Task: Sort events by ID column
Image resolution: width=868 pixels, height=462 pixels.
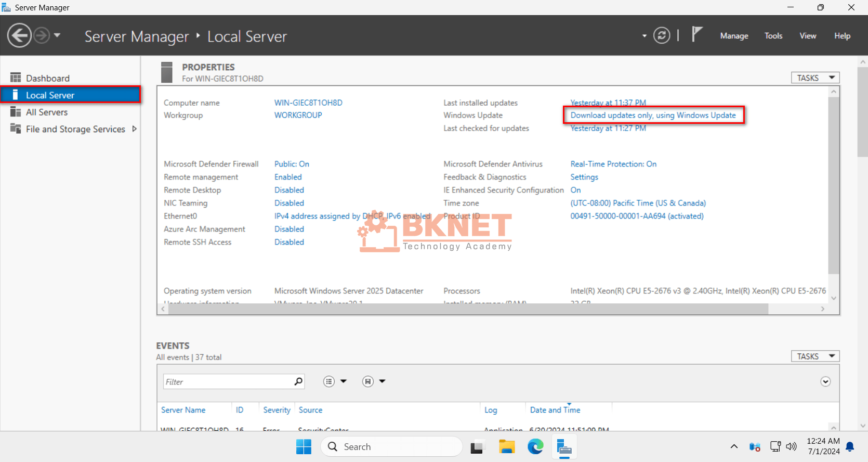Action: pos(240,410)
